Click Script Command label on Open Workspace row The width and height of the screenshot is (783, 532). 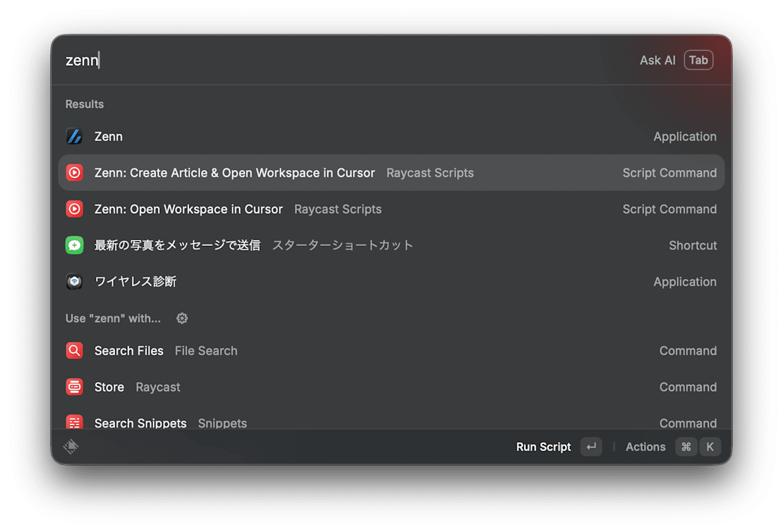[x=669, y=209]
